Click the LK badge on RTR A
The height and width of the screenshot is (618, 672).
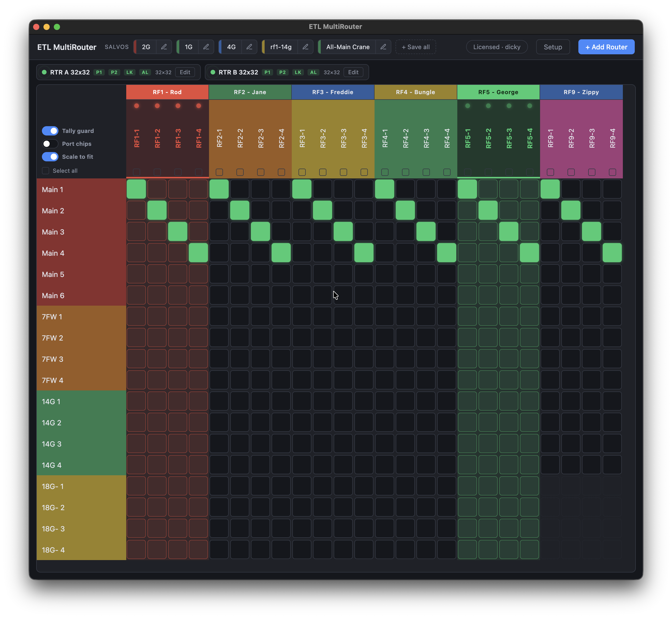click(129, 72)
